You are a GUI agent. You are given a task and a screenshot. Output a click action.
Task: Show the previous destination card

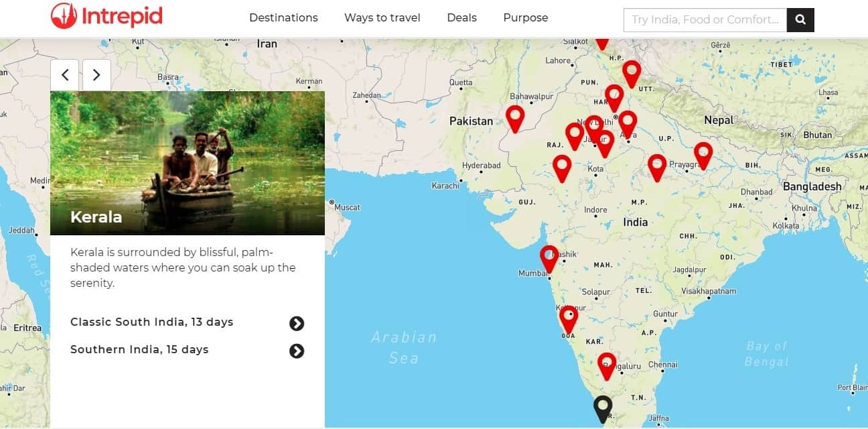coord(65,75)
